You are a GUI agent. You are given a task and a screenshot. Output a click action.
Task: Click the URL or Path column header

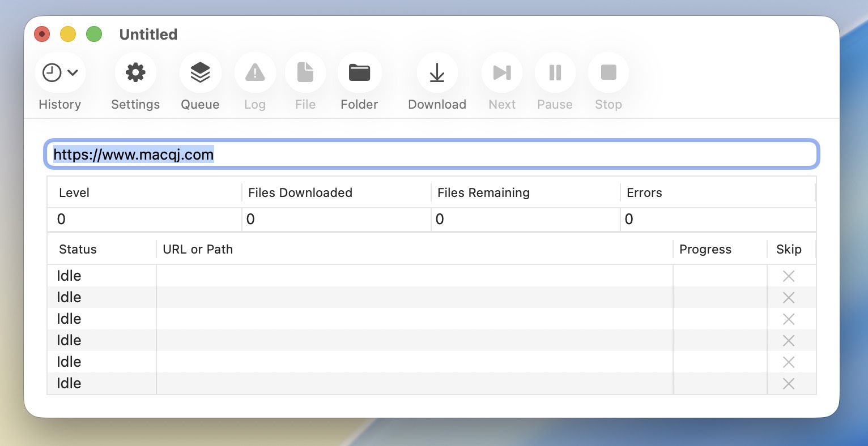(198, 250)
